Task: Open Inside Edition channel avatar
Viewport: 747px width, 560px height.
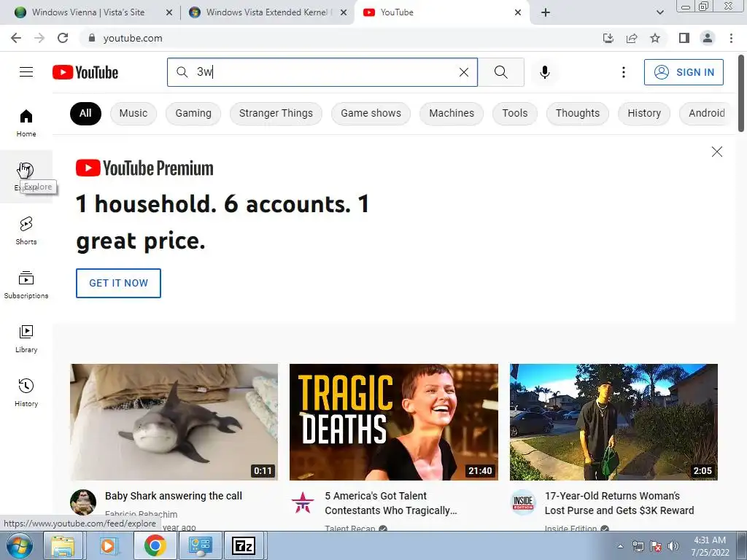Action: (523, 503)
